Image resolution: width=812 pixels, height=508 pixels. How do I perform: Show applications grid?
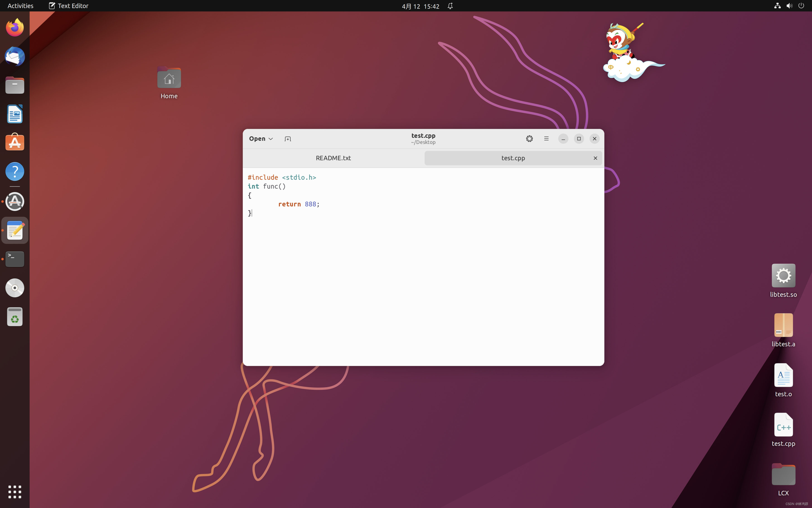tap(15, 492)
